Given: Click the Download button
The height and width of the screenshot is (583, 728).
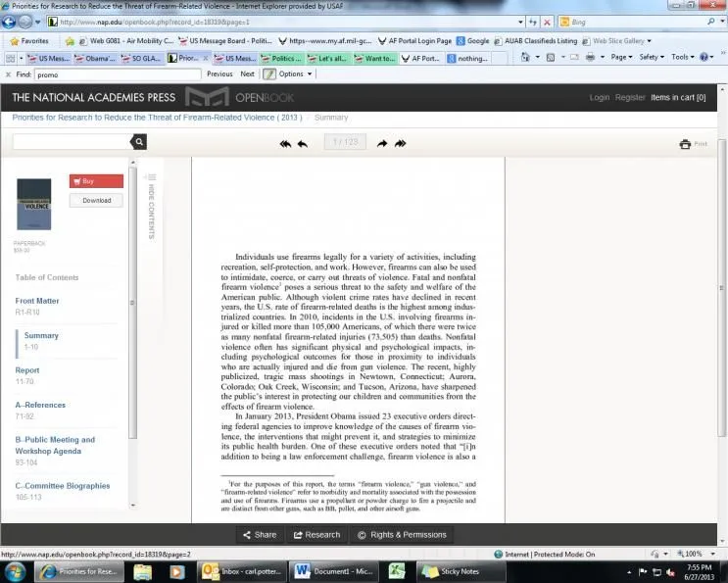Looking at the screenshot, I should coord(96,201).
